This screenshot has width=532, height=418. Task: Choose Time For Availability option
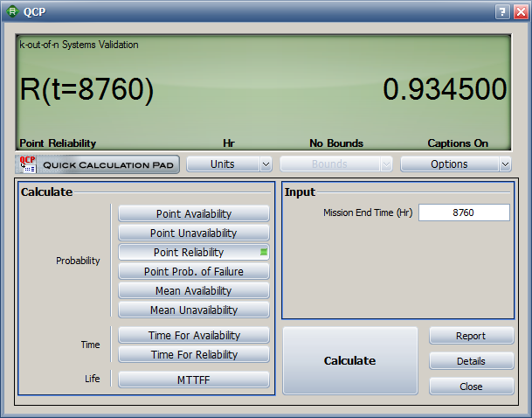point(194,335)
